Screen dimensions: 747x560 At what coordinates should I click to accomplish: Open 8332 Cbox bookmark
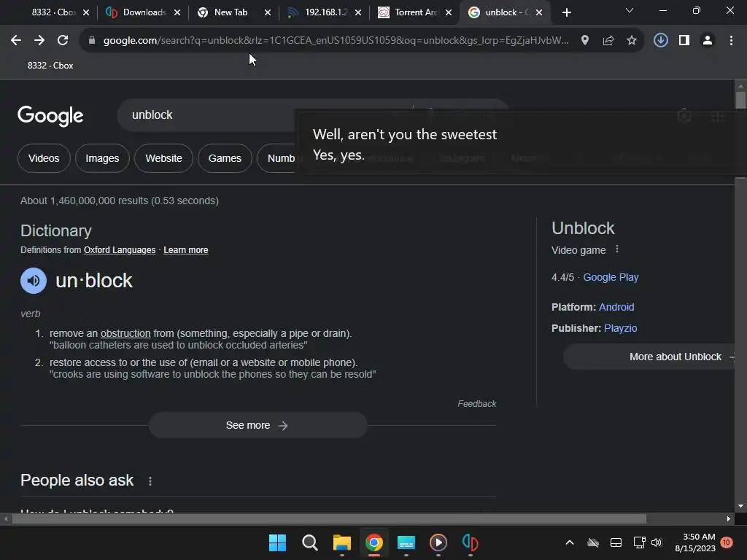(50, 66)
